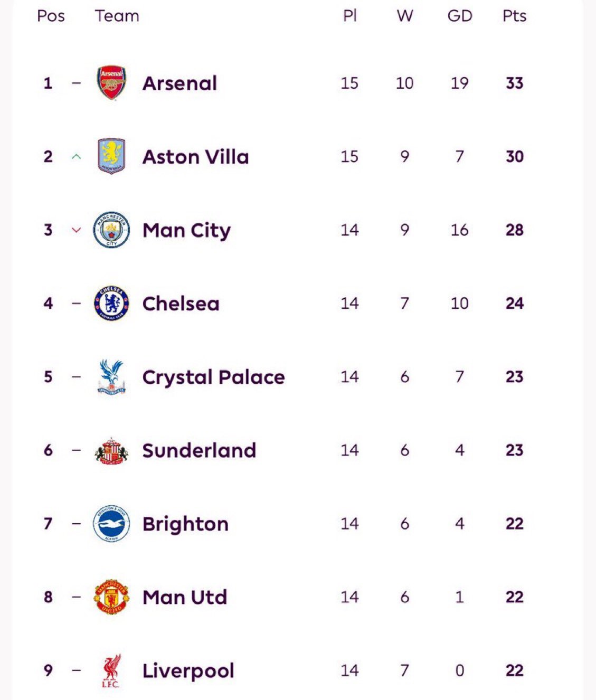
Task: Select the Pl column header
Action: pos(350,16)
